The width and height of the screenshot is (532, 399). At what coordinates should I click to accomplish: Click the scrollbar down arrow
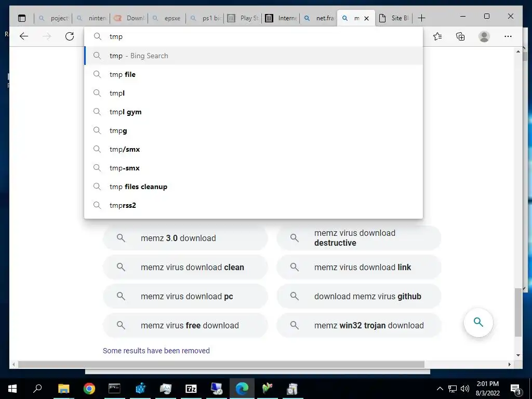pyautogui.click(x=518, y=355)
